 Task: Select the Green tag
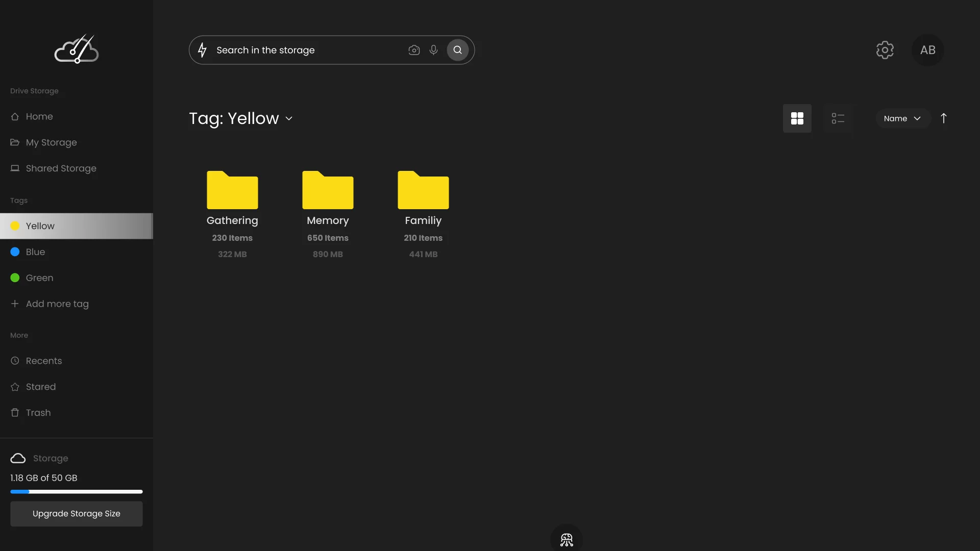click(x=77, y=278)
